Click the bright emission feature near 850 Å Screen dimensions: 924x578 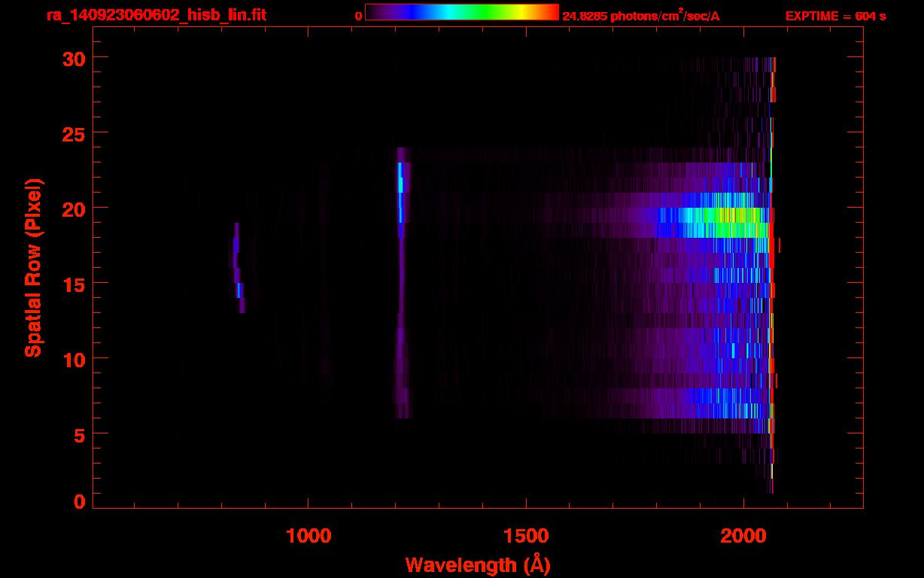(238, 268)
